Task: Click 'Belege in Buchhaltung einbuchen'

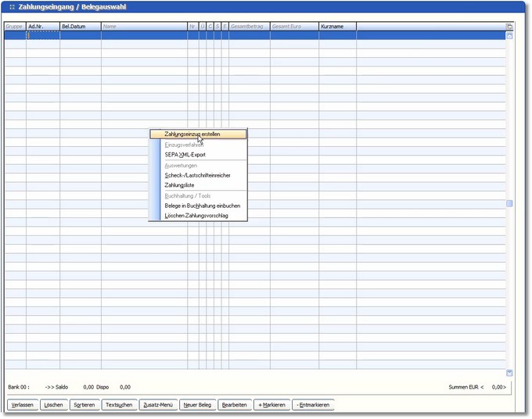Action: (202, 206)
